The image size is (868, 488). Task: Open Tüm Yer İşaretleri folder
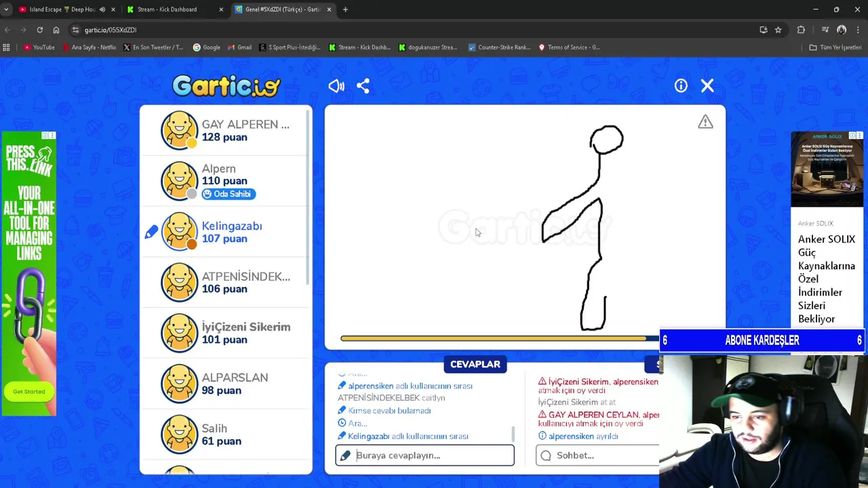[835, 47]
